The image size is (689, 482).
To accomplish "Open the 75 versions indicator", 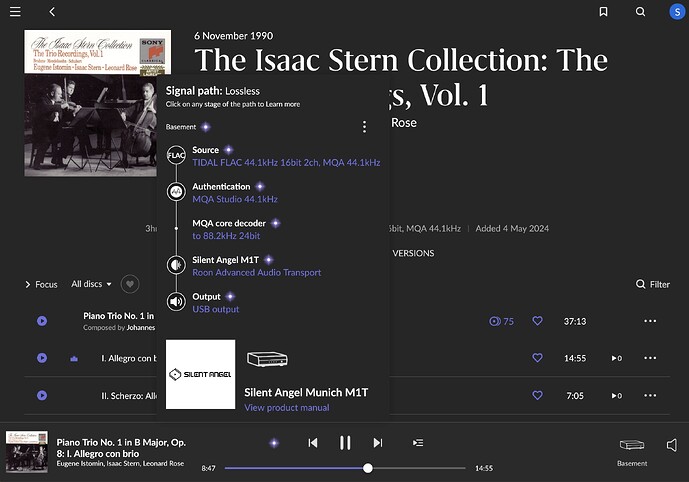I will coord(501,321).
